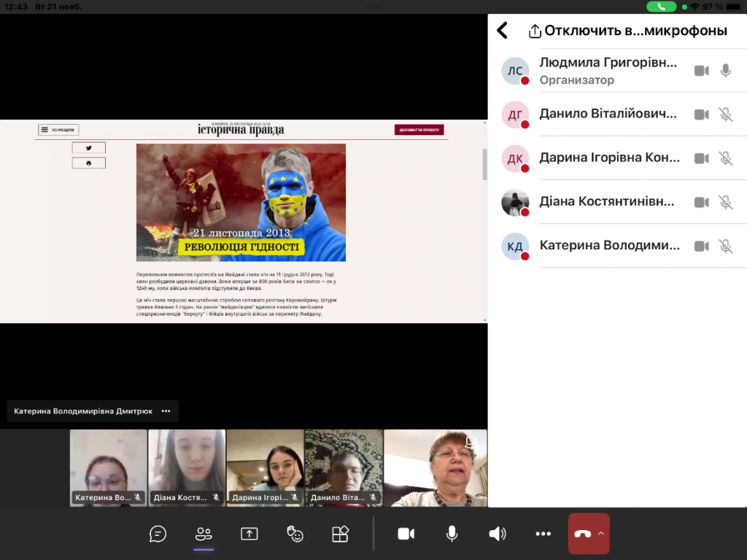Open more actions ellipsis in call toolbar
Viewport: 747px width, 560px height.
pyautogui.click(x=543, y=534)
